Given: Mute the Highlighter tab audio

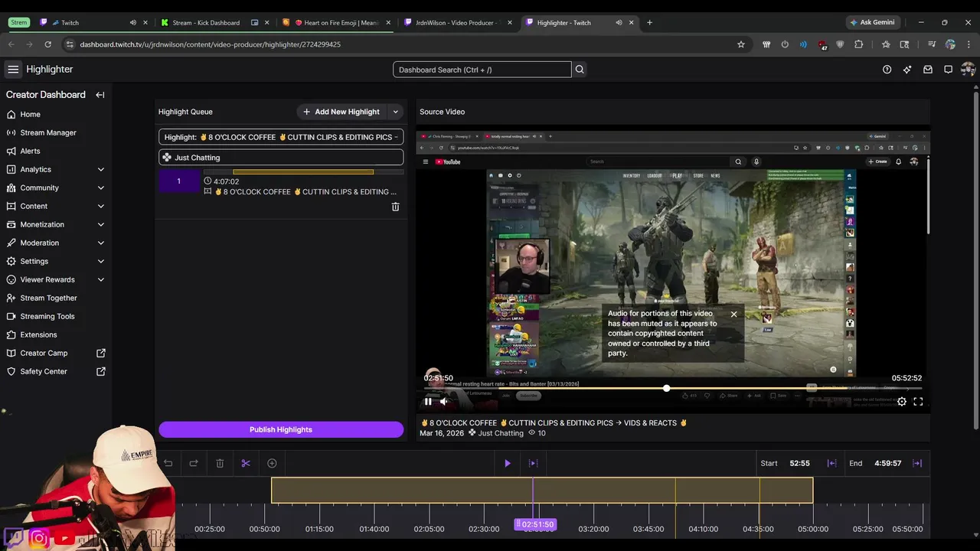Looking at the screenshot, I should pyautogui.click(x=619, y=23).
